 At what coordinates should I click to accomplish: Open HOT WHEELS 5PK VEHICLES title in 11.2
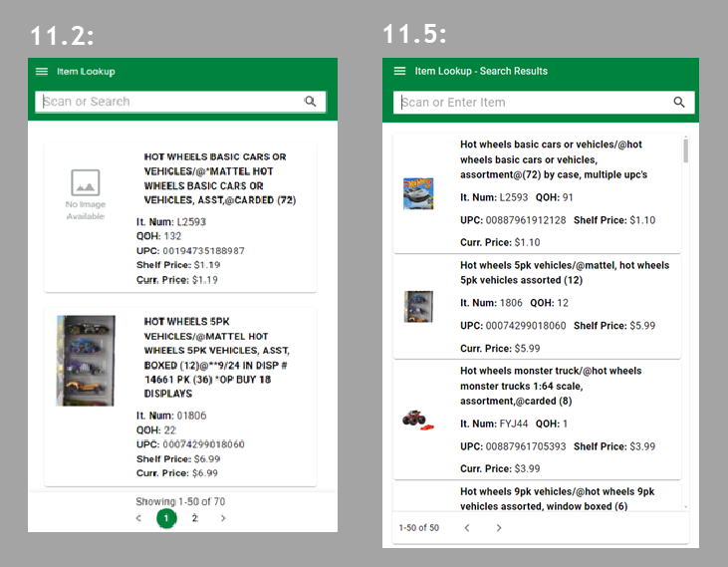217,358
